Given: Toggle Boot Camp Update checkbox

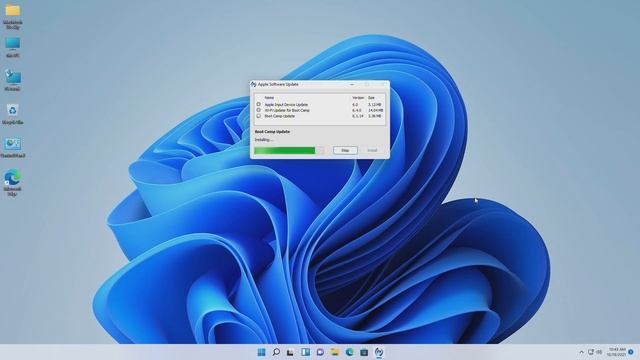Looking at the screenshot, I should 258,116.
